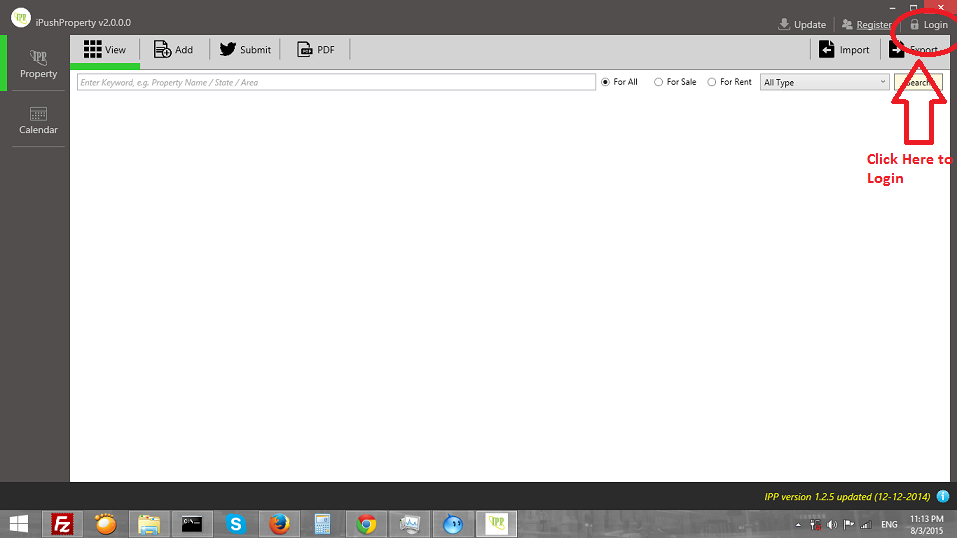This screenshot has height=538, width=957.
Task: Open the View grid tab
Action: click(105, 50)
